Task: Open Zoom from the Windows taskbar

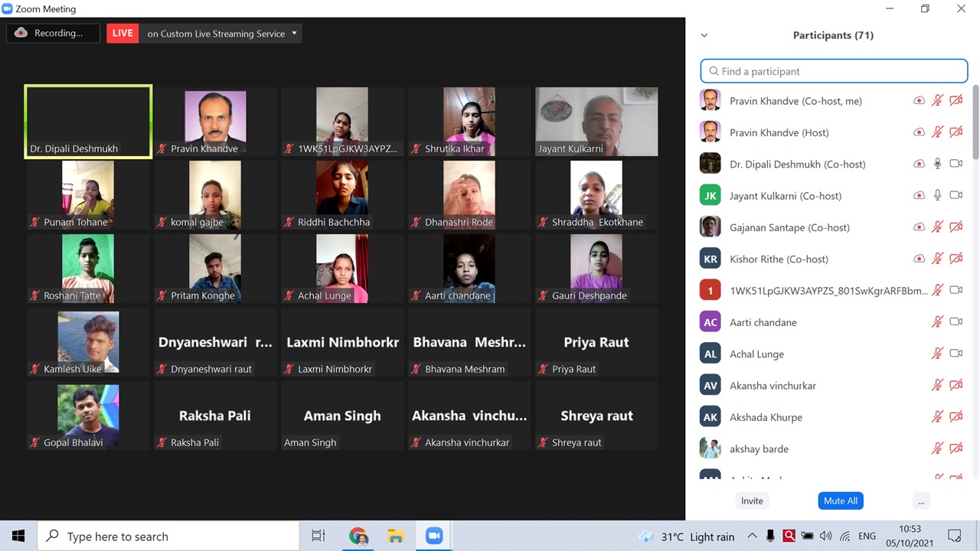Action: click(434, 536)
